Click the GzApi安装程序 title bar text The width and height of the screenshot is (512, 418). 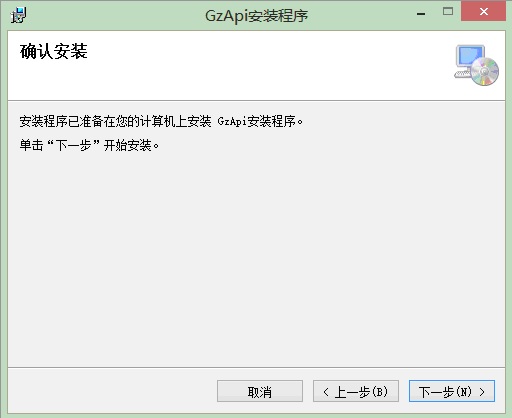[x=256, y=16]
